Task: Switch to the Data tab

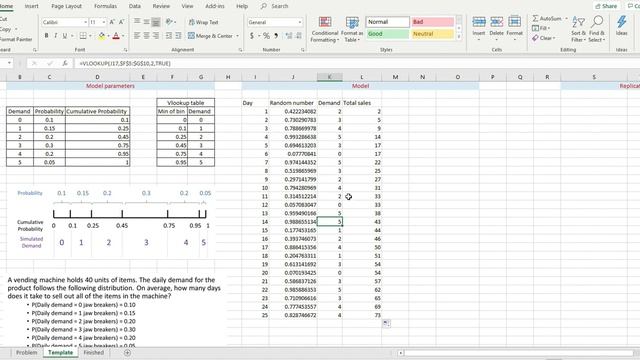Action: click(135, 6)
